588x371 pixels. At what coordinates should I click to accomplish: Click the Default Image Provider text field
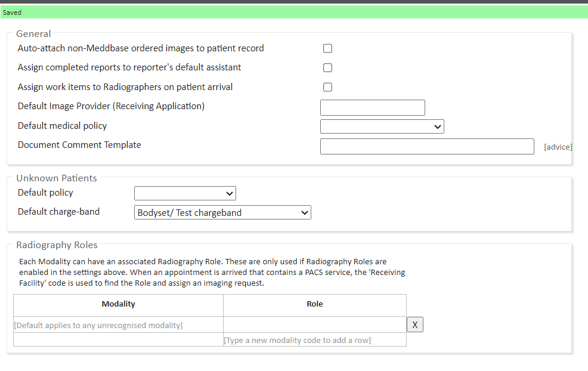pyautogui.click(x=372, y=107)
